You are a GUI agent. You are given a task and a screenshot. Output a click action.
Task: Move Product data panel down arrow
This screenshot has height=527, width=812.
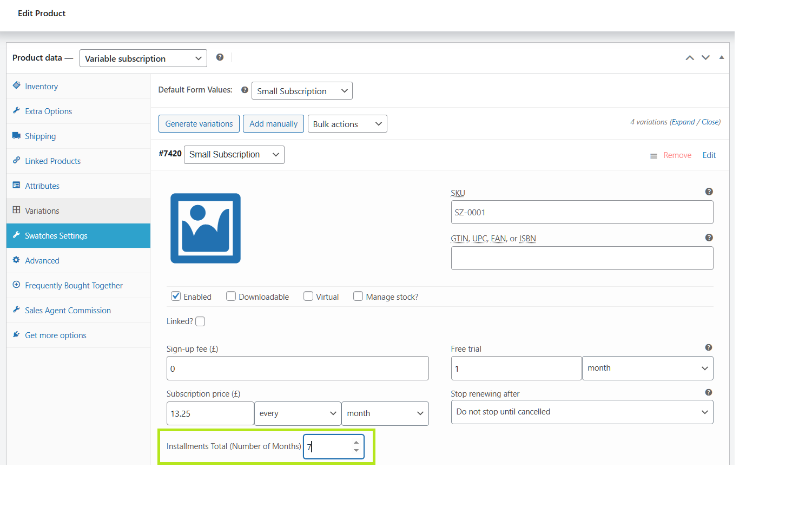coord(705,58)
